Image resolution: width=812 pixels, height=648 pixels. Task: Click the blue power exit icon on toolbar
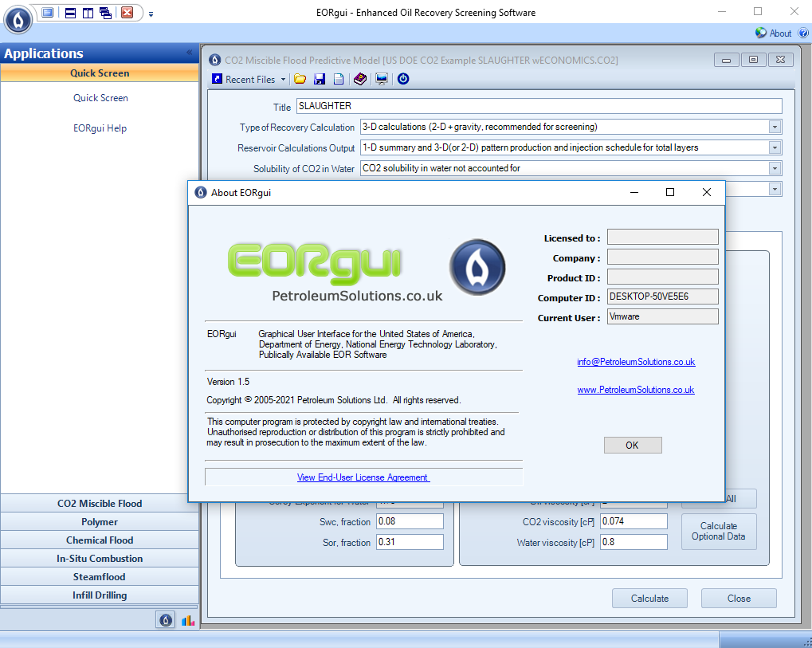coord(403,79)
